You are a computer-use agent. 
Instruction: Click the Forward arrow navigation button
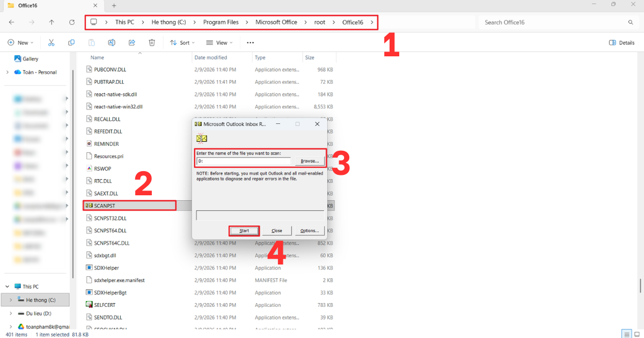click(32, 22)
